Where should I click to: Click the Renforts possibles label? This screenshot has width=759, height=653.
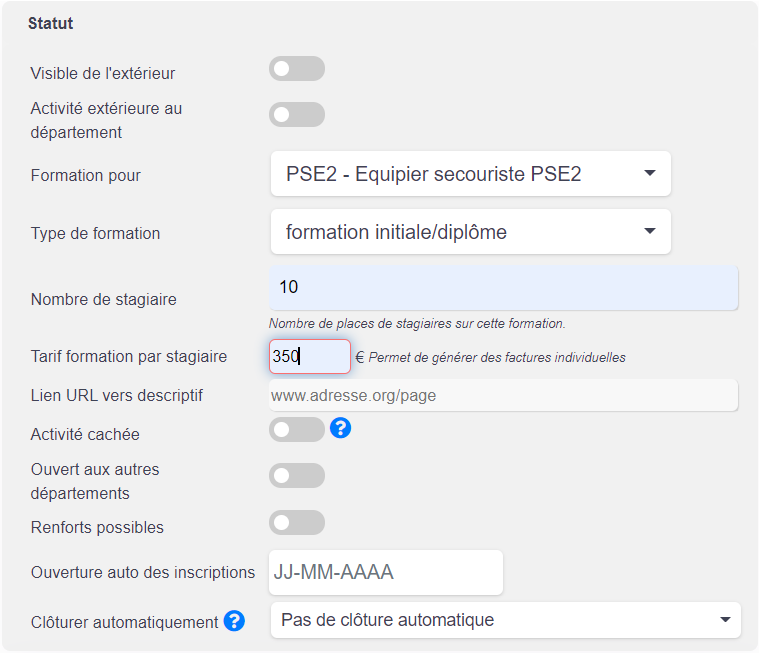click(x=97, y=527)
